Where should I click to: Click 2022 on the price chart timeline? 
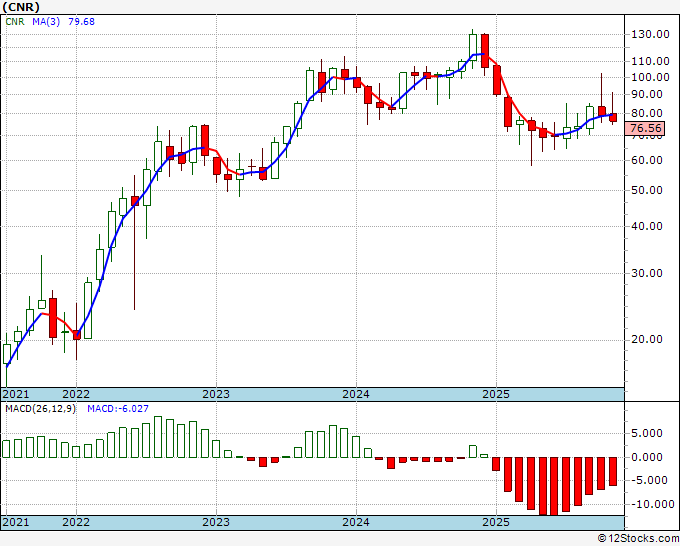pos(76,395)
